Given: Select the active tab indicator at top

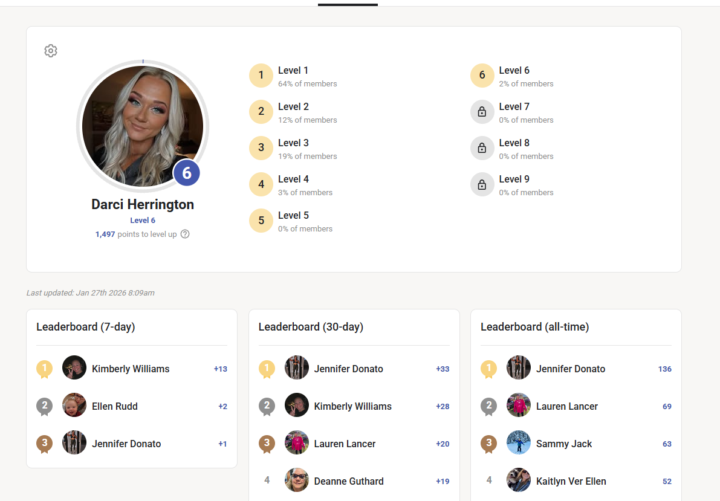Looking at the screenshot, I should [348, 5].
